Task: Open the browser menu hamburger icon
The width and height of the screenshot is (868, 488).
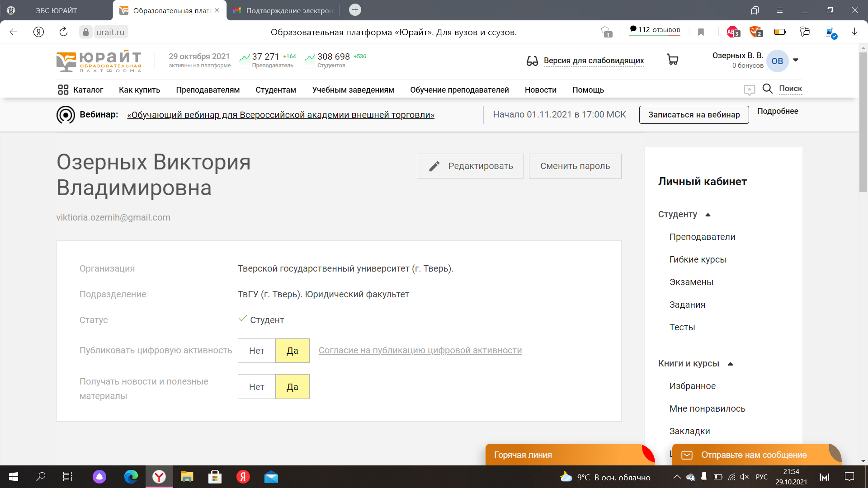Action: point(779,10)
